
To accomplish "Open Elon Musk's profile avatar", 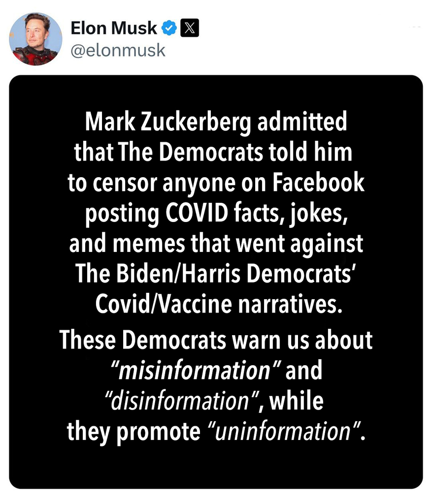I will coord(35,39).
